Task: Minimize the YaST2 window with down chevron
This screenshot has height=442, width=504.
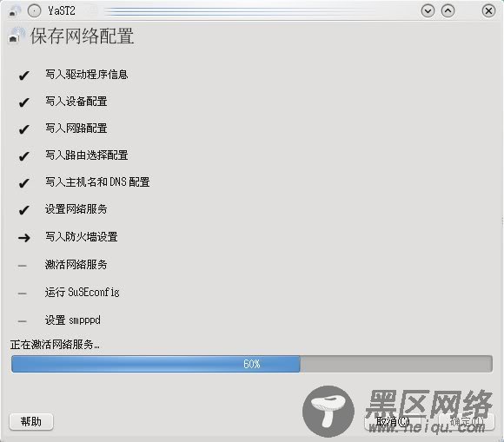Action: click(428, 11)
